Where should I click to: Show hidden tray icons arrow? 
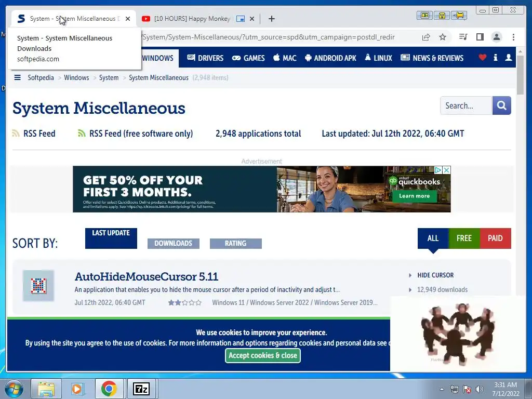442,389
